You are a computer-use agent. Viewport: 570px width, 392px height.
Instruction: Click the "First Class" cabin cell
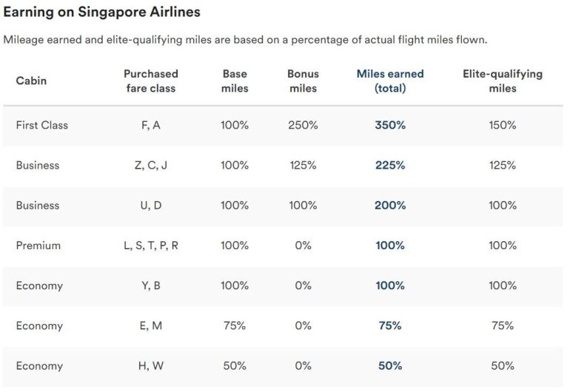[x=42, y=125]
